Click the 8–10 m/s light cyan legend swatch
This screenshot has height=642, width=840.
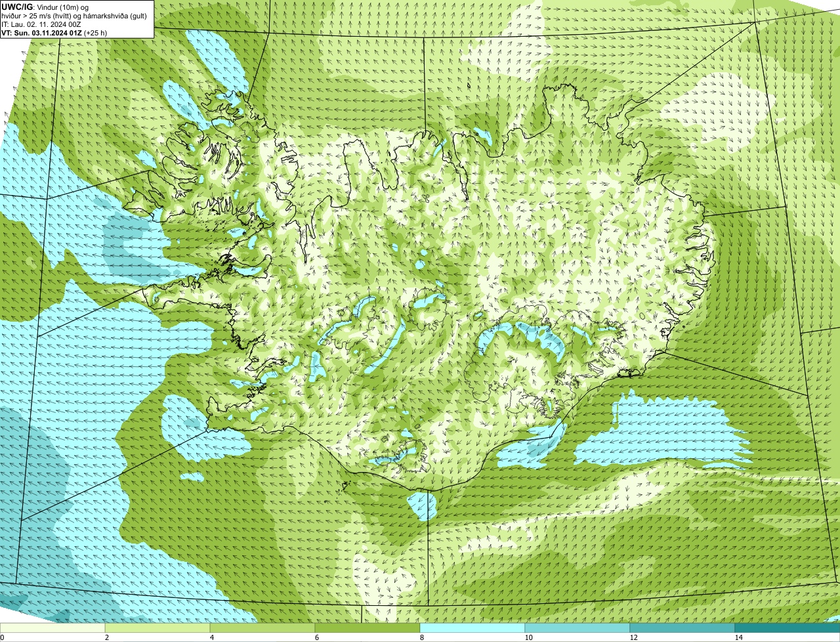472,628
